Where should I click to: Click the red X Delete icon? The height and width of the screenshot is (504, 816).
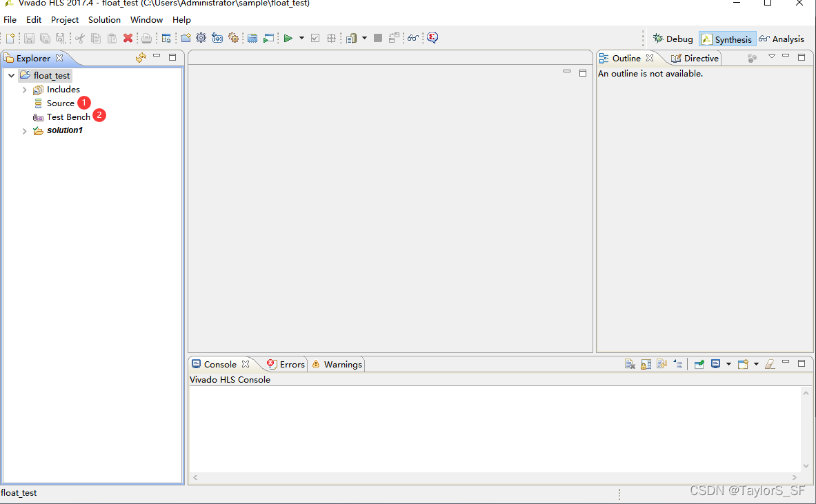[x=128, y=38]
